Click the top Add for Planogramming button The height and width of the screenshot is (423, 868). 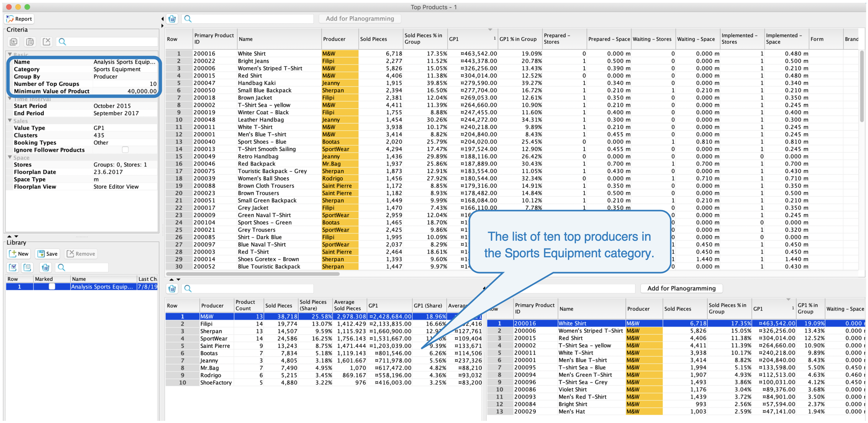360,19
